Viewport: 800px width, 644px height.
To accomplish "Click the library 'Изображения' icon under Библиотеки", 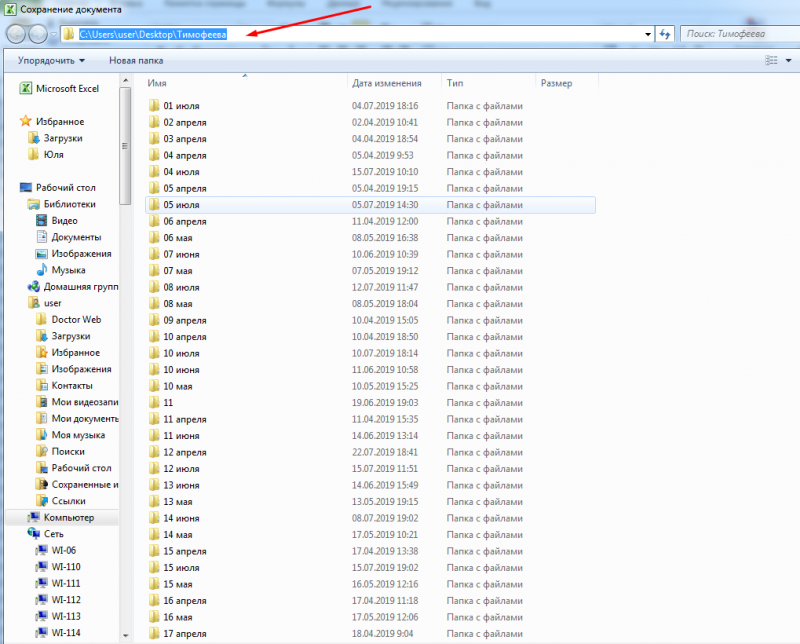I will tap(42, 254).
